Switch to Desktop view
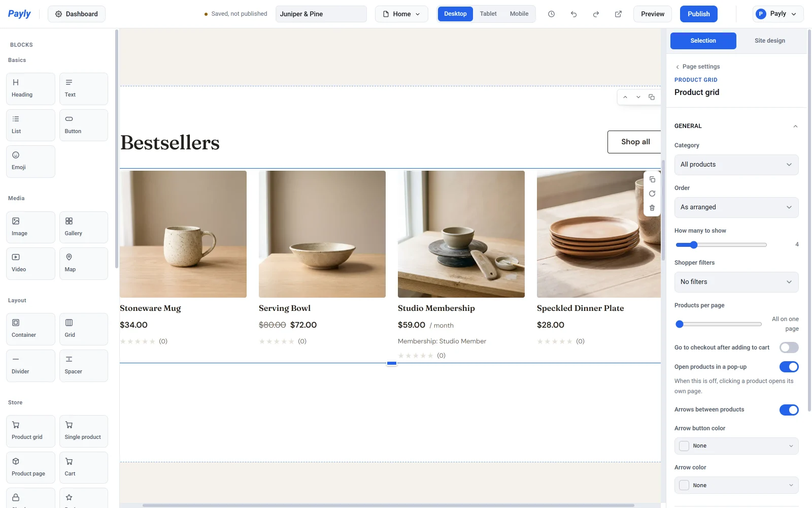The height and width of the screenshot is (508, 812). [x=455, y=14]
